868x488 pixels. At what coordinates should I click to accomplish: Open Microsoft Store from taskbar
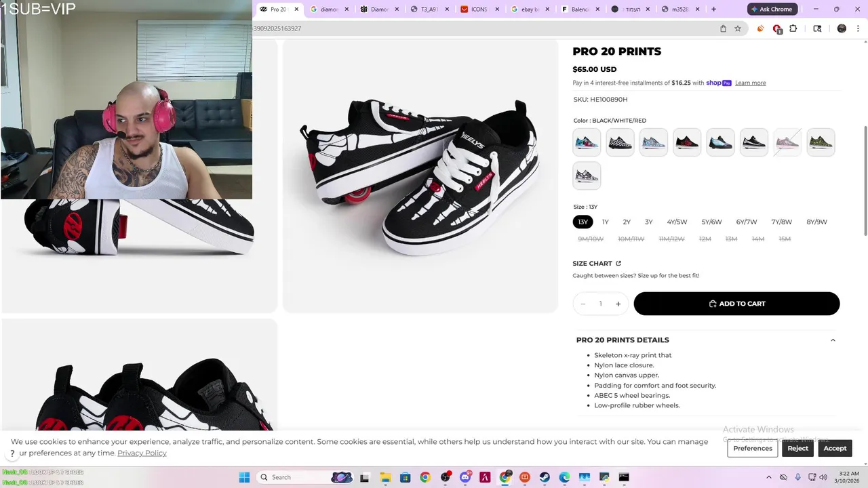click(x=405, y=477)
